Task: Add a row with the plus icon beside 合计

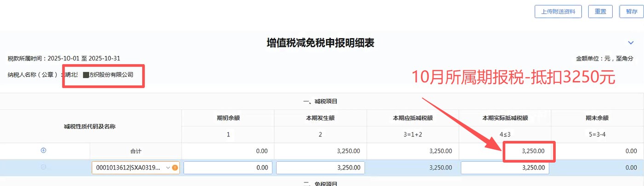Action: click(x=44, y=150)
